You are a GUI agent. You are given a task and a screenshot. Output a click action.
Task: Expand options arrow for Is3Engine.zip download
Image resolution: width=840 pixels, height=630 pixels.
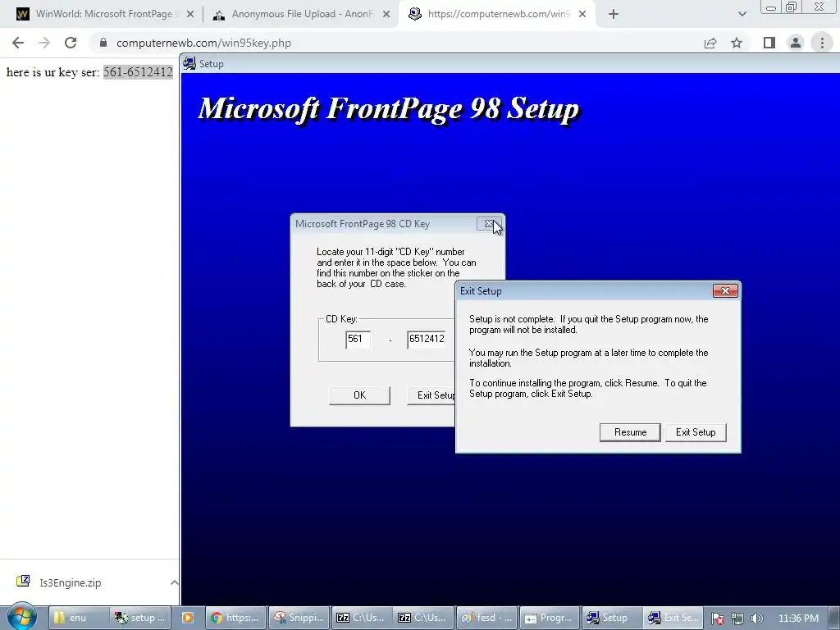(174, 582)
